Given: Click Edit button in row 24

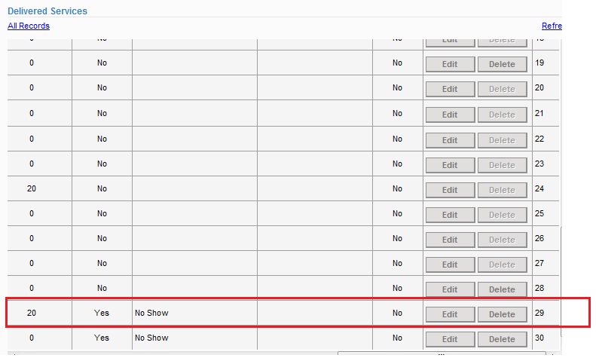Looking at the screenshot, I should (x=450, y=190).
